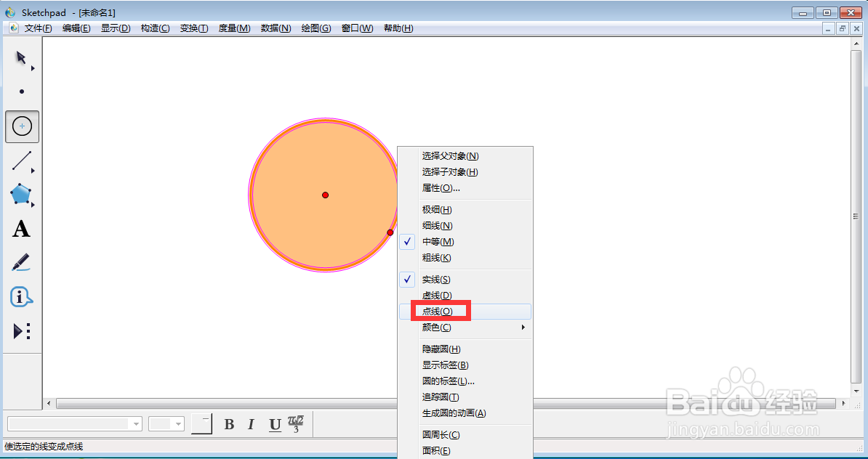Screen dimensions: 868x459
Task: Select the Straightedge line tool
Action: (x=22, y=161)
